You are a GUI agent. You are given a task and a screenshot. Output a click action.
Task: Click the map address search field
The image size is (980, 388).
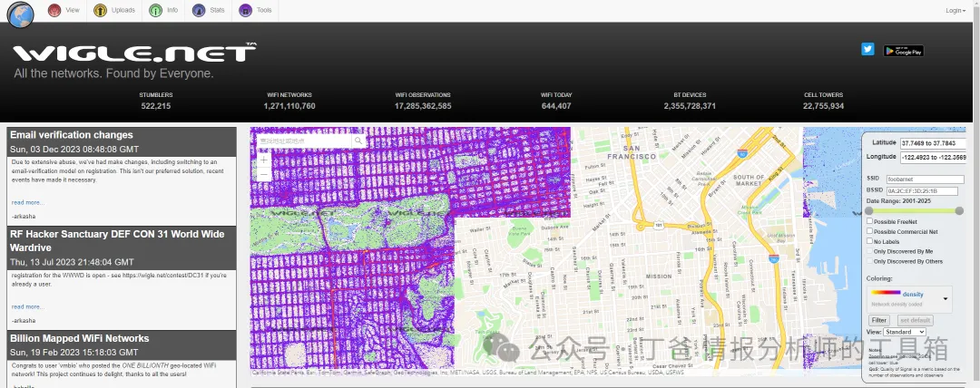[304, 141]
